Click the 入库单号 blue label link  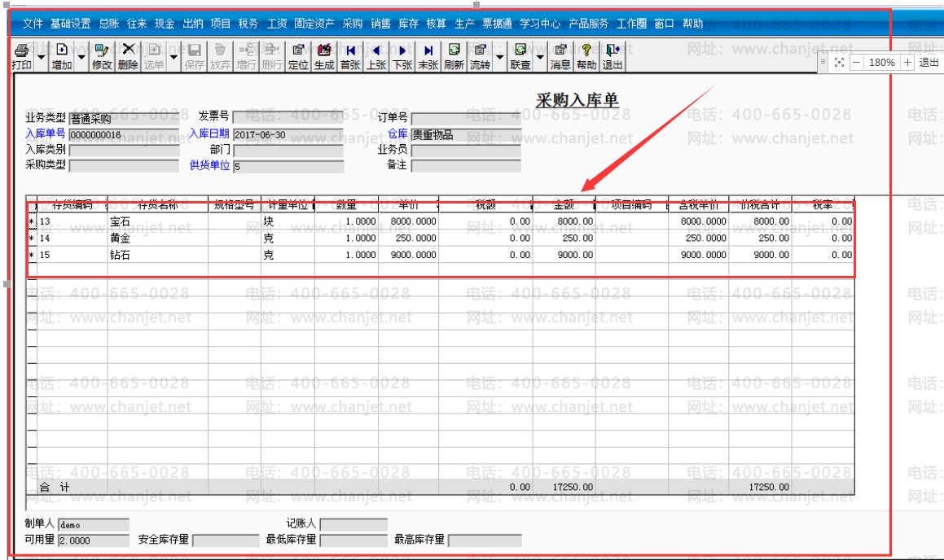click(x=45, y=133)
